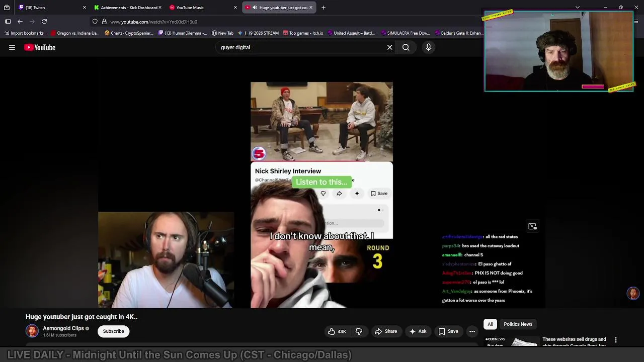
Task: Open Charts - CryptoSpaniard bookmark
Action: coord(129,33)
